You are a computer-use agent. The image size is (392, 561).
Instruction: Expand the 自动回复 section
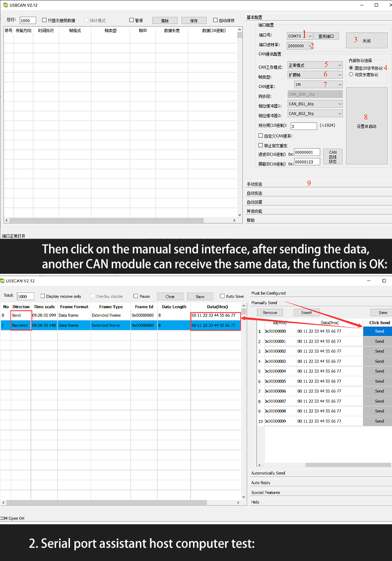click(319, 202)
